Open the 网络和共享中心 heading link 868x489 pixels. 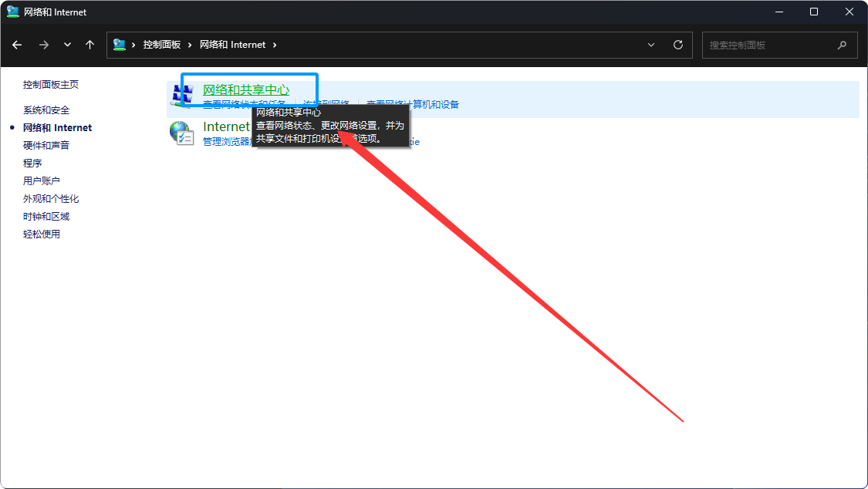pos(246,89)
